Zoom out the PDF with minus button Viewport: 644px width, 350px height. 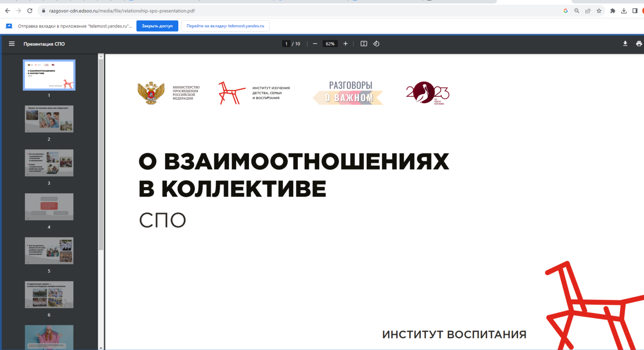[315, 44]
